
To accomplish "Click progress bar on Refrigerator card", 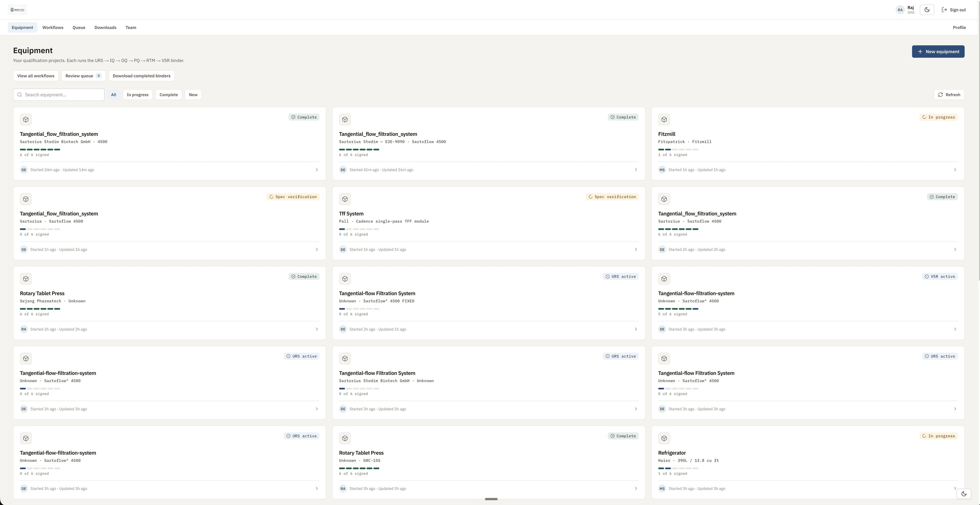I will click(x=678, y=468).
